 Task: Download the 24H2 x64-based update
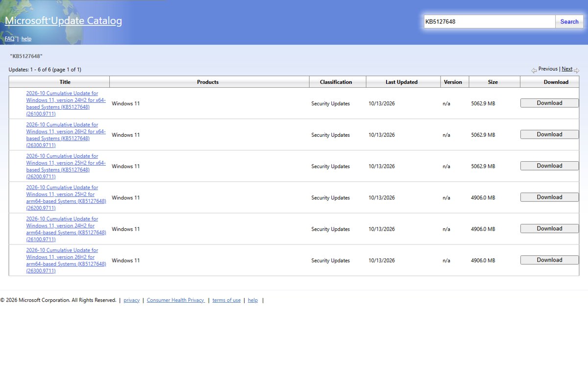[x=549, y=103]
